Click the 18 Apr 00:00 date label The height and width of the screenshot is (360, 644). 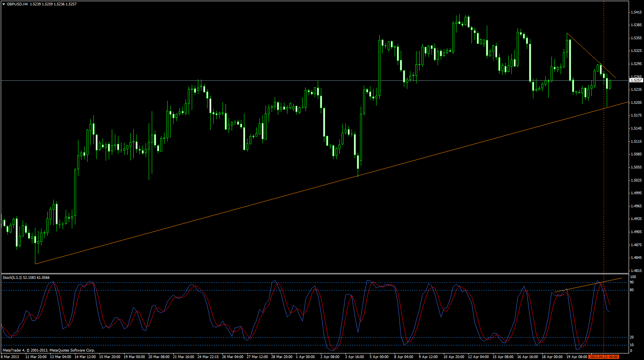tap(552, 357)
